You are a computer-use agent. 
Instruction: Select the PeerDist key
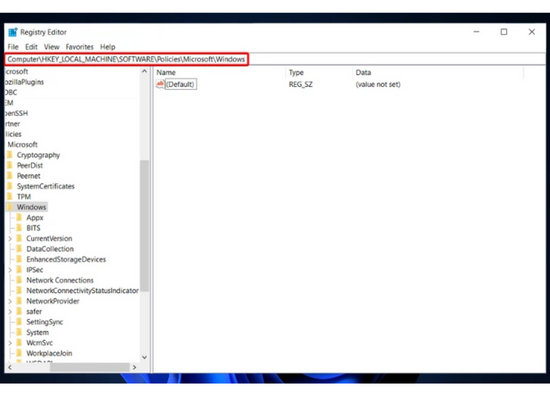(30, 166)
